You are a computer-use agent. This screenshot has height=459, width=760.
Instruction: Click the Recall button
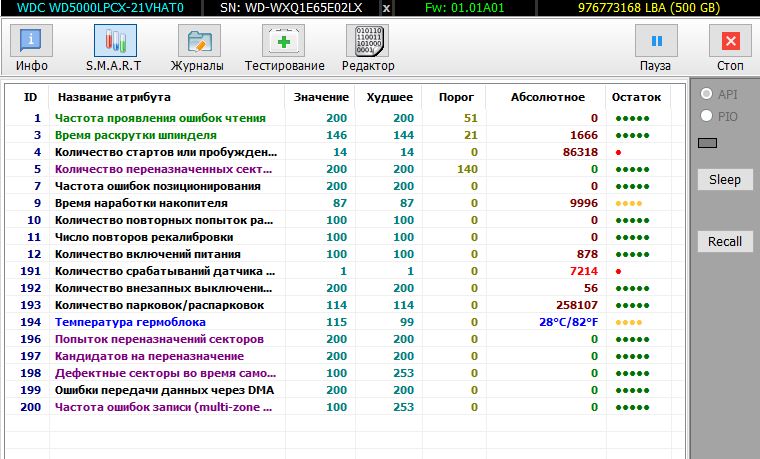[x=725, y=241]
